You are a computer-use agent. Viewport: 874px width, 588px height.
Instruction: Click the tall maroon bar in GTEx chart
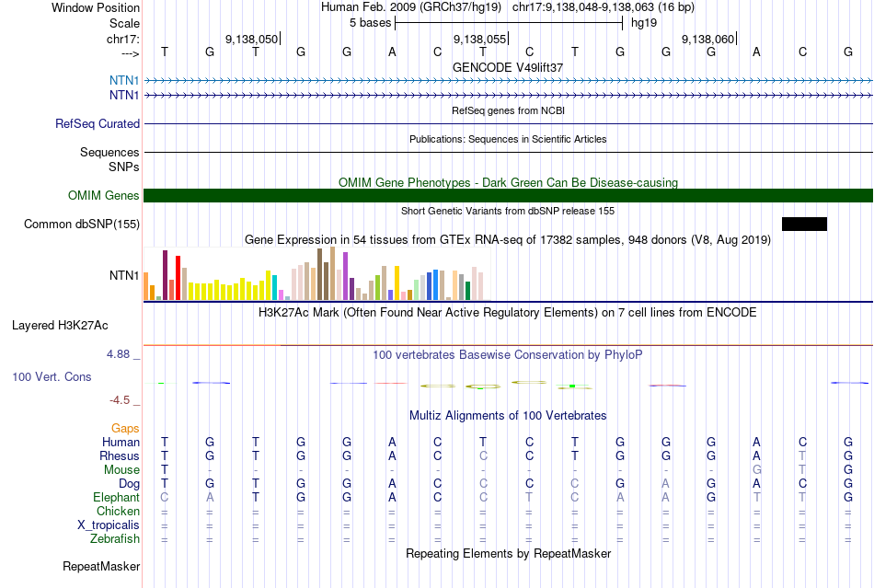tap(165, 275)
